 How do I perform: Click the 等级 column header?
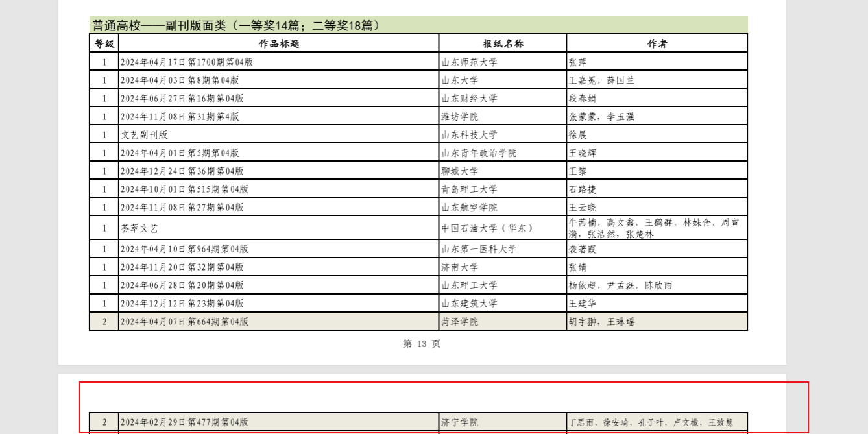click(x=104, y=43)
